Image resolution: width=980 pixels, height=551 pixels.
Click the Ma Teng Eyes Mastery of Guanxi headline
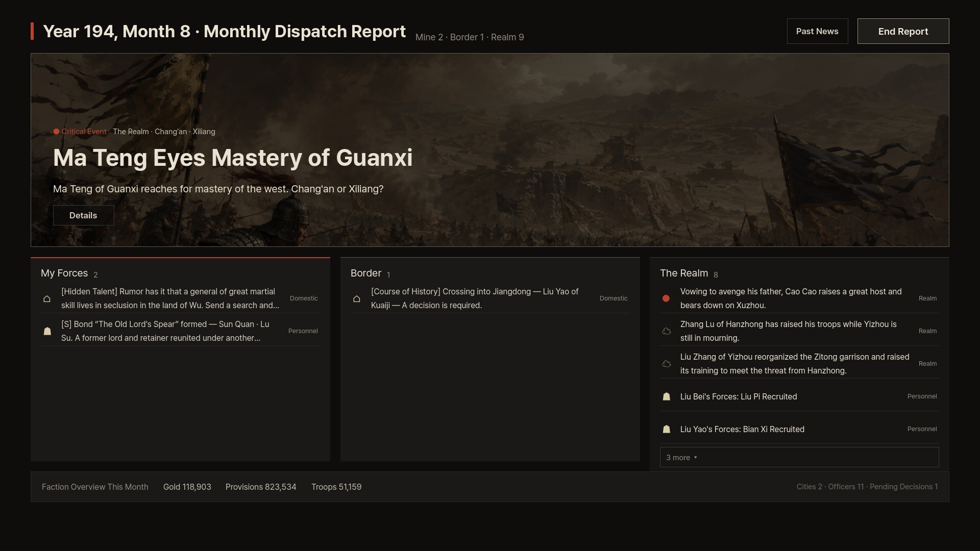click(233, 158)
